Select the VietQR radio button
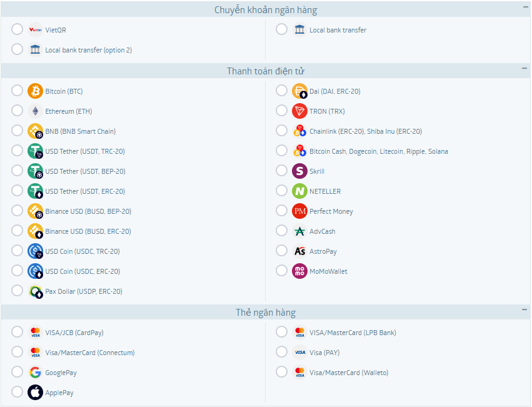The image size is (532, 407). 17,29
